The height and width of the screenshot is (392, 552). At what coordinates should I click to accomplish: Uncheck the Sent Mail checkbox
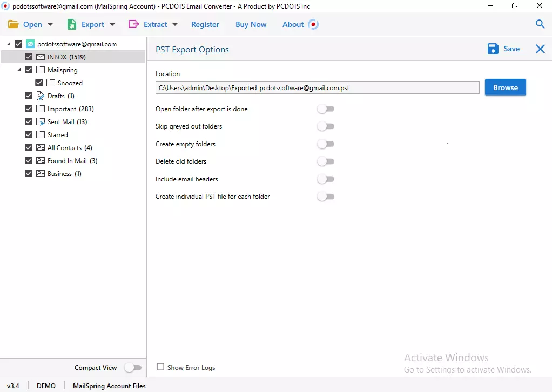tap(29, 121)
